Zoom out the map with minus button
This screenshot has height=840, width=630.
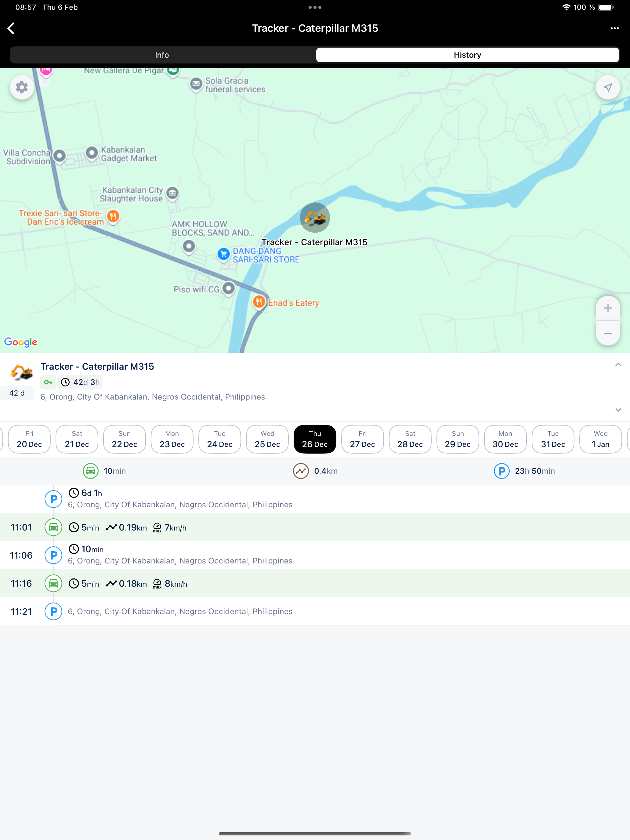pos(608,333)
